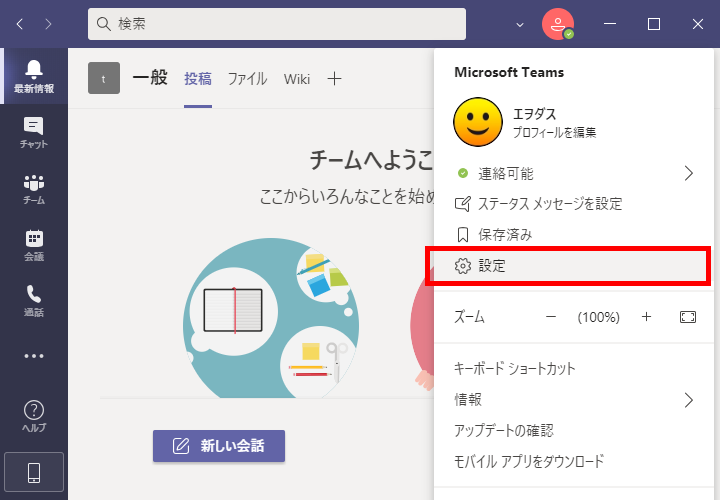Click the mobile app download icon in sidebar

coord(34,472)
